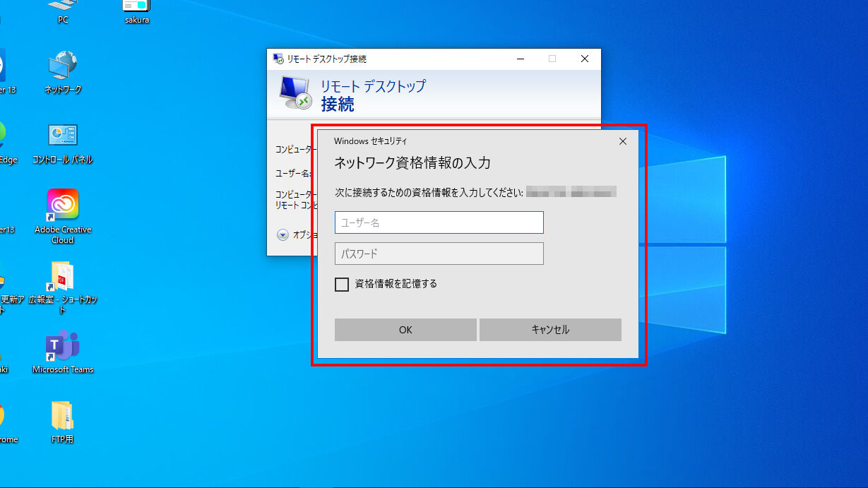868x488 pixels.
Task: Focus the ユーザー名 input field
Action: coord(439,222)
